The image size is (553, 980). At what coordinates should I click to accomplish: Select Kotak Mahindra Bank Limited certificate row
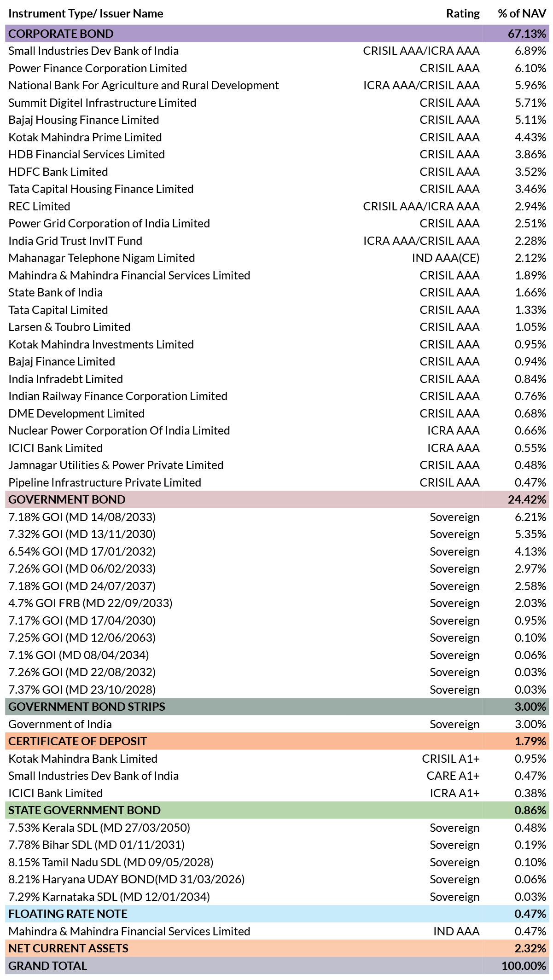tap(277, 759)
